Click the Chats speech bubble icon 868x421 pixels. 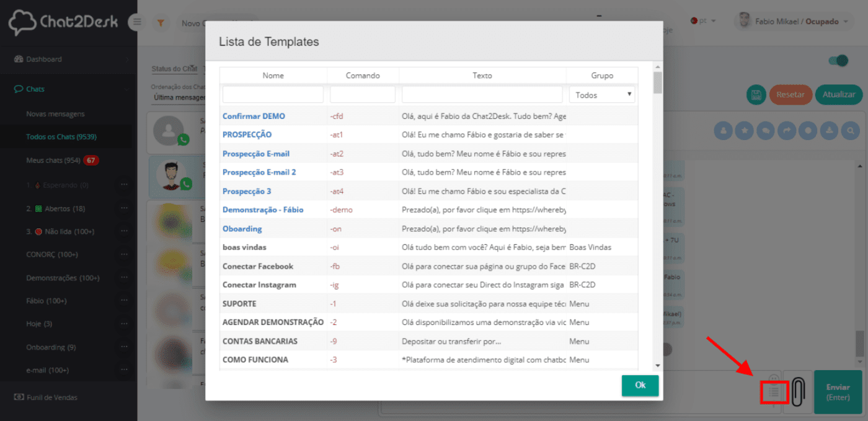click(19, 89)
